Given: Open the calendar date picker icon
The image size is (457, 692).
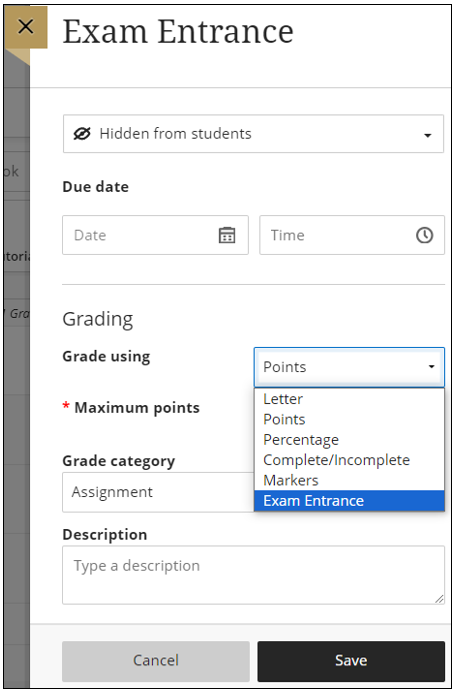Looking at the screenshot, I should tap(227, 235).
